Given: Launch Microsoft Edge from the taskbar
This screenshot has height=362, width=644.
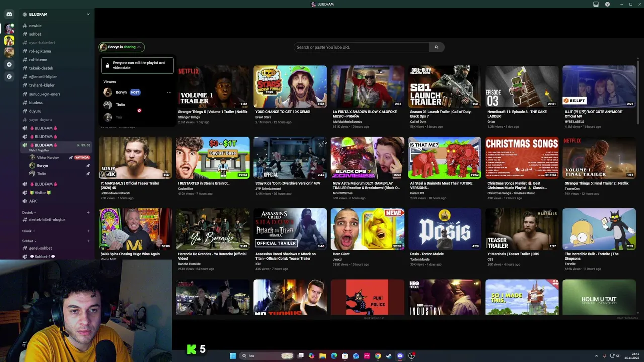Looking at the screenshot, I should pyautogui.click(x=334, y=356).
